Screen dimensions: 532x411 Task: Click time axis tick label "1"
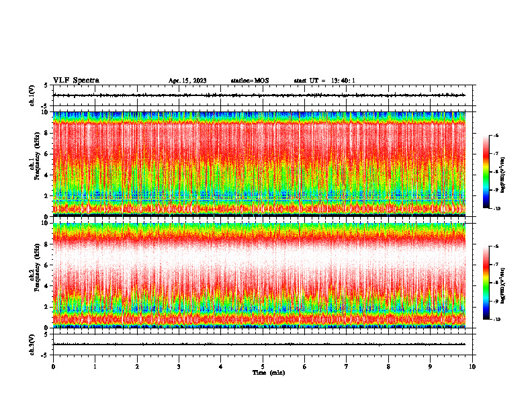pos(95,367)
